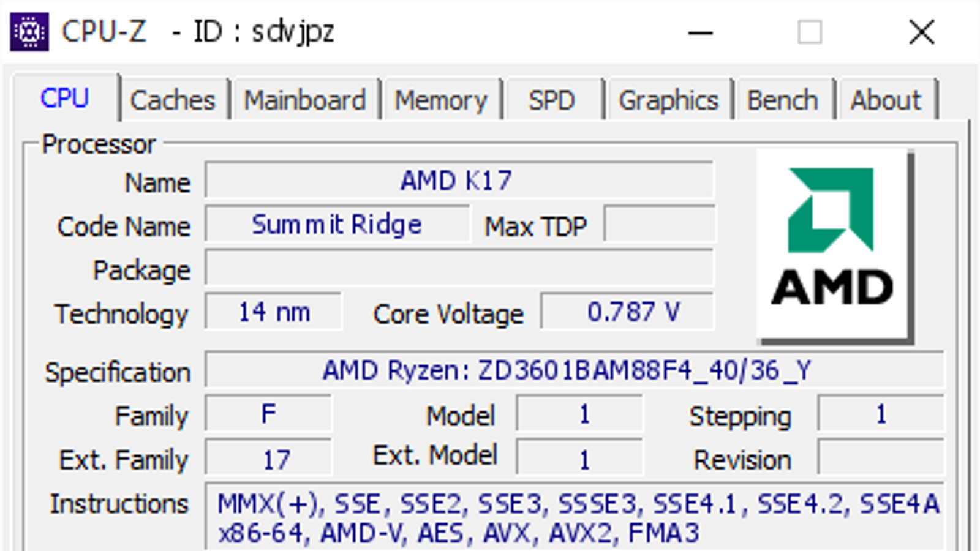Click the Core Voltage value field

pos(627,312)
